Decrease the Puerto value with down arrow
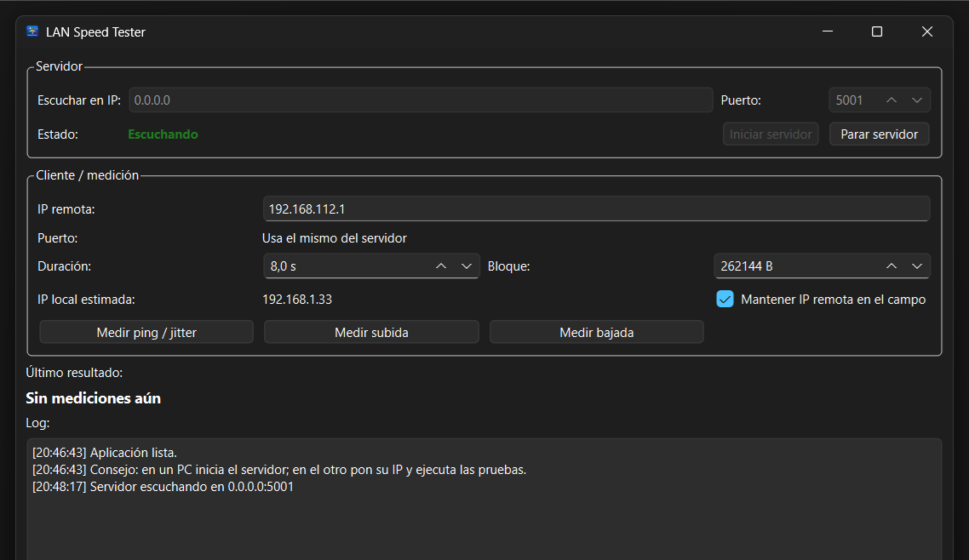 [x=917, y=100]
